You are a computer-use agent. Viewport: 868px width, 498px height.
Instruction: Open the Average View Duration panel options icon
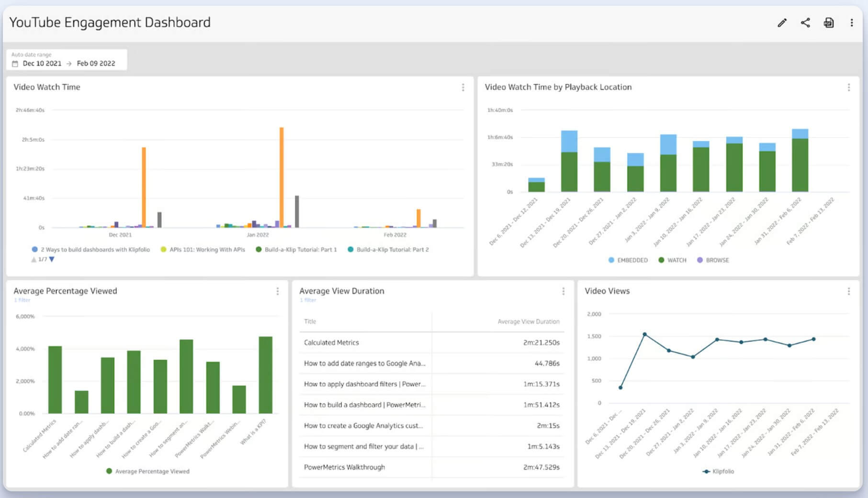click(x=563, y=291)
